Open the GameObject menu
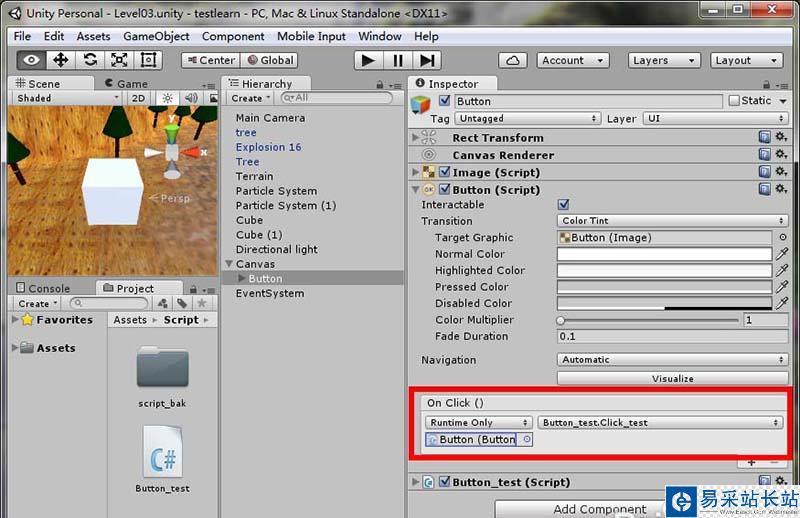This screenshot has height=518, width=800. click(156, 36)
